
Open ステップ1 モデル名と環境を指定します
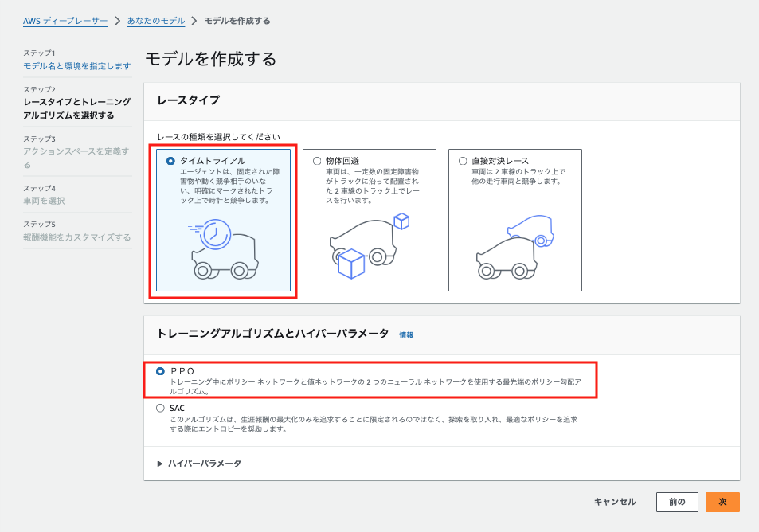pos(76,65)
